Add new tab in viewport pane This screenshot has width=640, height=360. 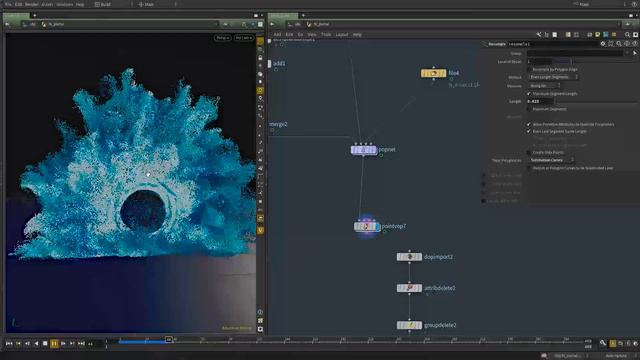(x=34, y=16)
